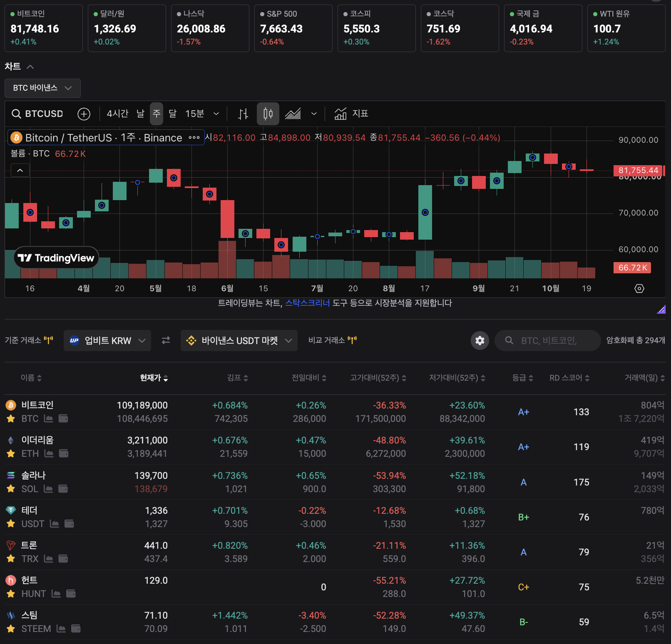Screen dimensions: 671x644
Task: Open the BTC 바이낸스 chart dropdown
Action: [42, 88]
